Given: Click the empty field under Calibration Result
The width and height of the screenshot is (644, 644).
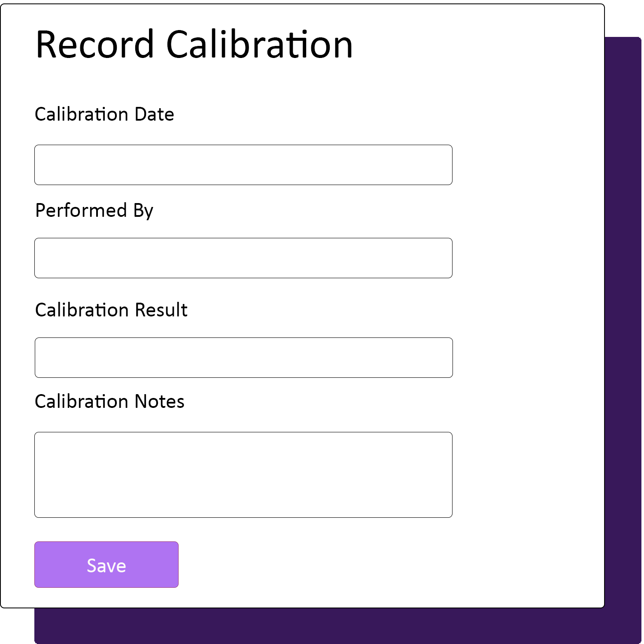Looking at the screenshot, I should pyautogui.click(x=243, y=357).
